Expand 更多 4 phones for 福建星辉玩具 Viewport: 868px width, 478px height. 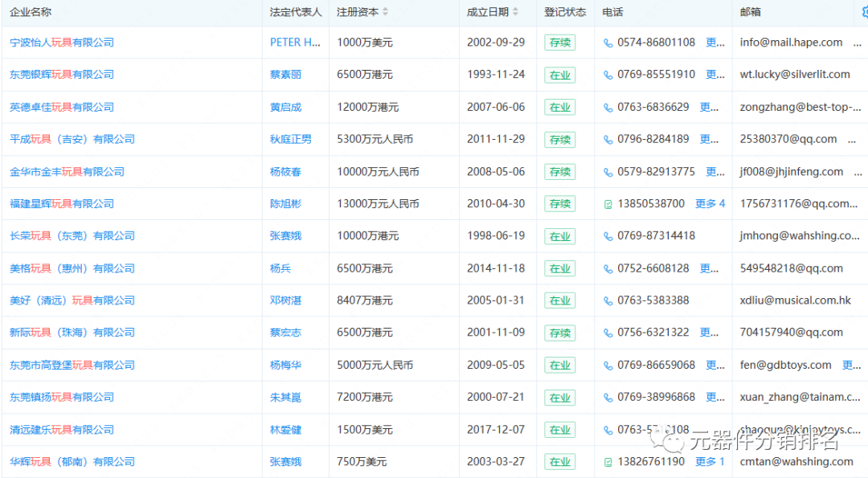[x=710, y=203]
